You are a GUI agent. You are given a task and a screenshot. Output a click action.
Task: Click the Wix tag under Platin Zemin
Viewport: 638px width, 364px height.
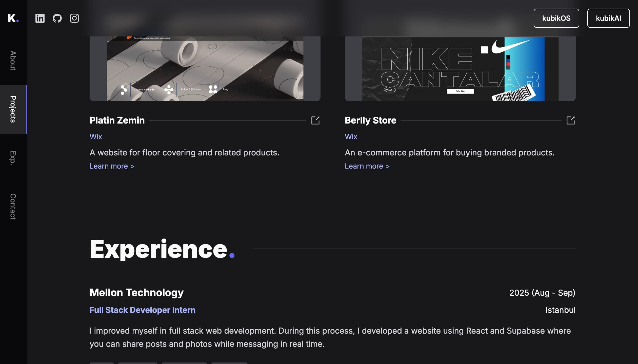(96, 137)
